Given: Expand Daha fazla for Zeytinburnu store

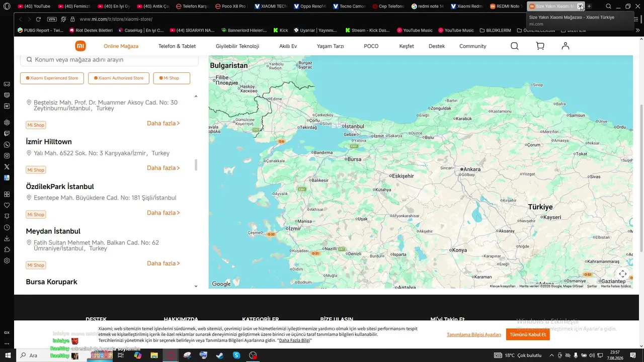Looking at the screenshot, I should (x=164, y=123).
